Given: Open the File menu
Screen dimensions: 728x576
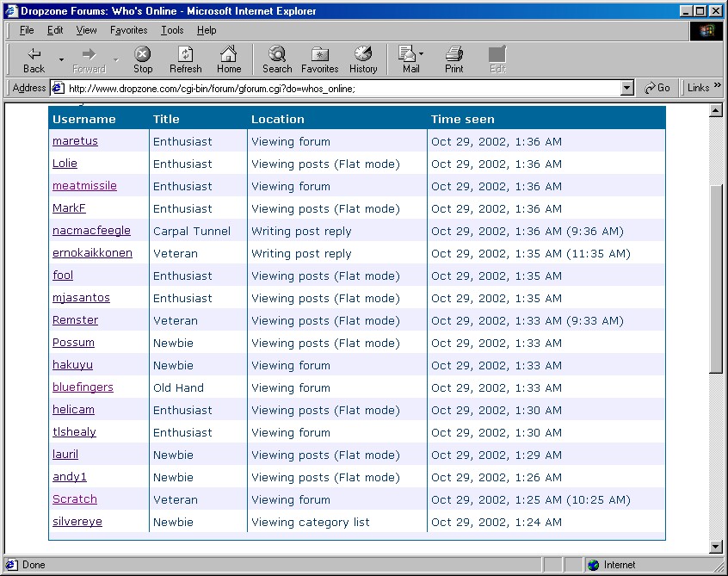Looking at the screenshot, I should [27, 30].
